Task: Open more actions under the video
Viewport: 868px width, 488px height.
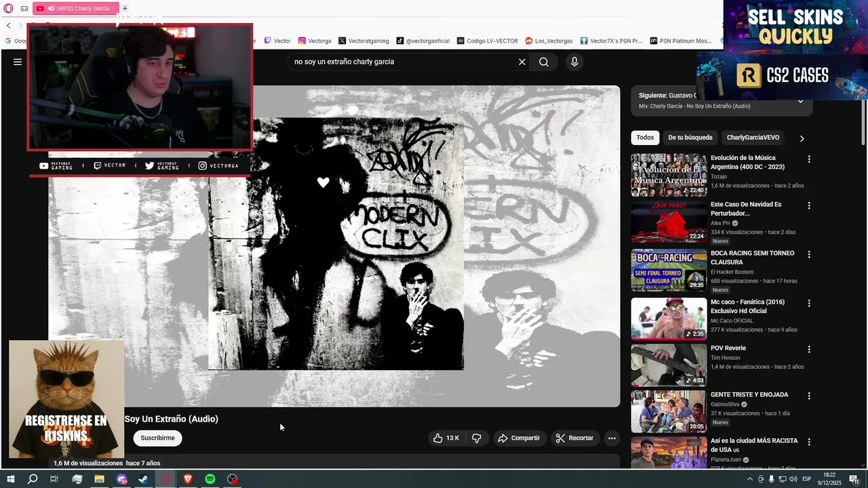Action: pyautogui.click(x=612, y=438)
